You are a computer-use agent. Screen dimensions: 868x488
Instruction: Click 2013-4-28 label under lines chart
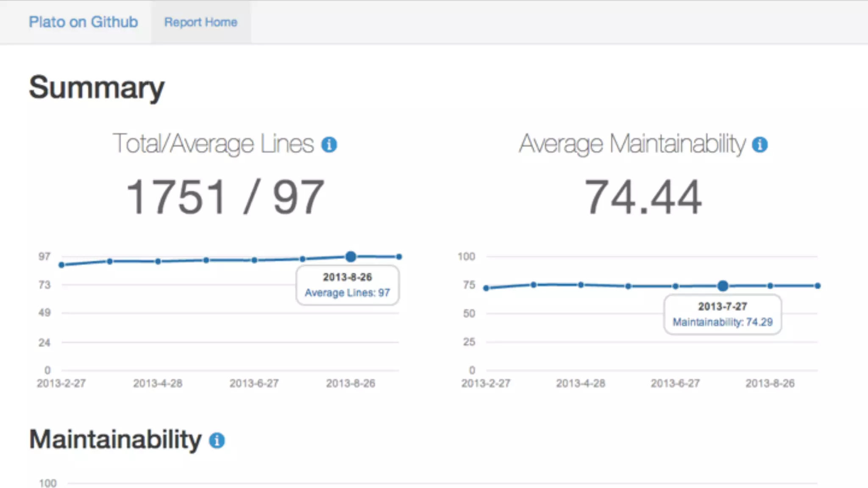[158, 383]
